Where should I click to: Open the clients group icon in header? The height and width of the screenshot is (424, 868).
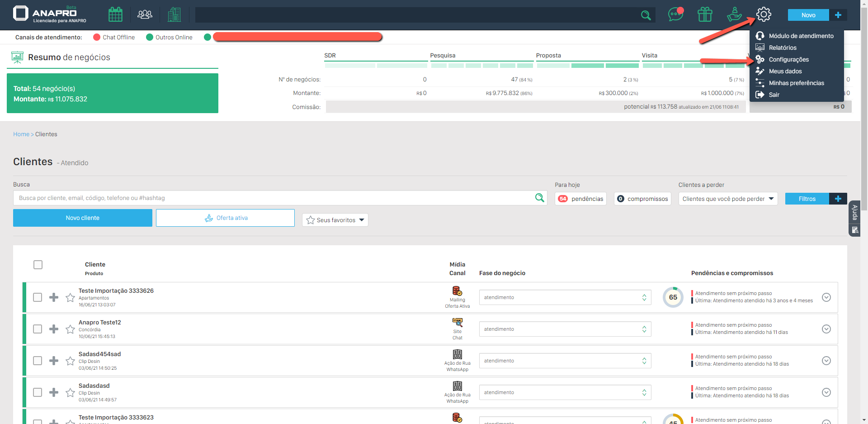(x=145, y=14)
